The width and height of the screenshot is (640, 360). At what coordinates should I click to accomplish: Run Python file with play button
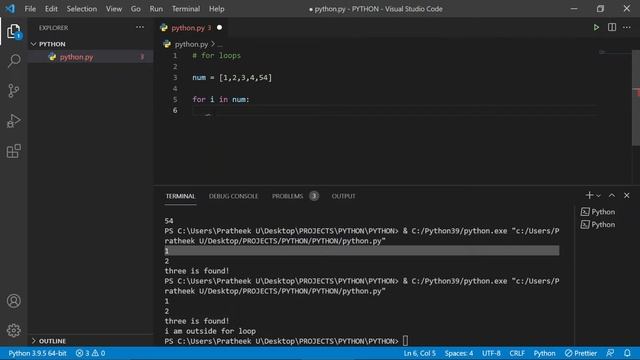(596, 27)
